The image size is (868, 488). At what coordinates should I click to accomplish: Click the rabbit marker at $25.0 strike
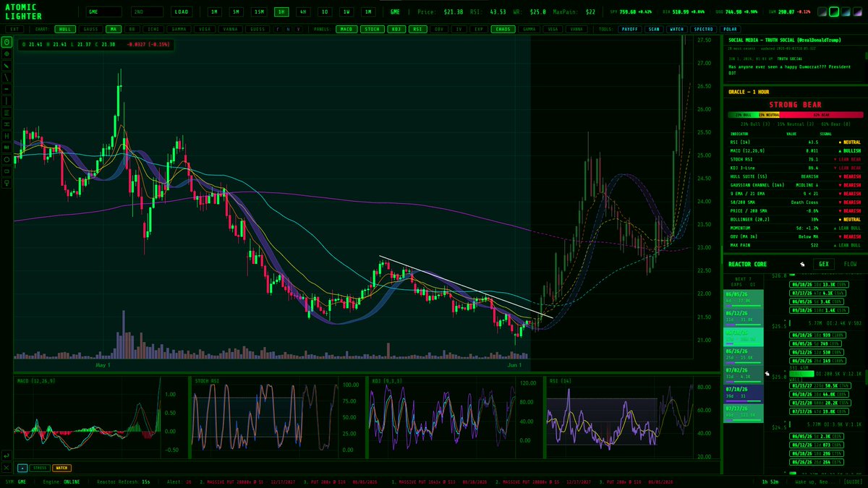(767, 374)
